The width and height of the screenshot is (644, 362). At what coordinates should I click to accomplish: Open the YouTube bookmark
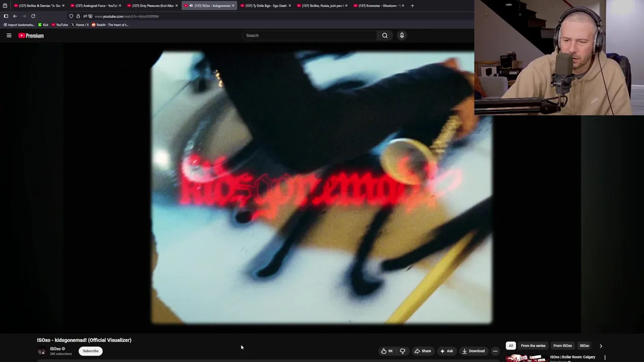point(60,25)
